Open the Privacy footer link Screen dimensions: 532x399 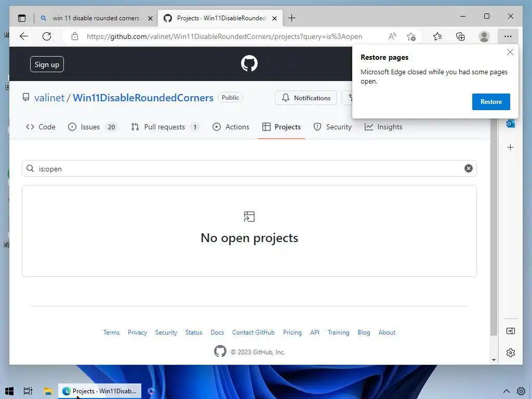pos(137,332)
